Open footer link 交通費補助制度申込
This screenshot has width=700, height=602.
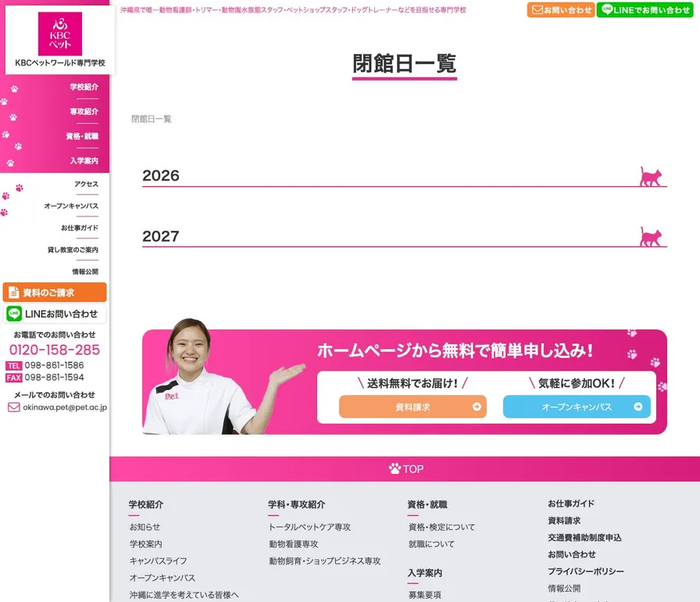coord(584,537)
